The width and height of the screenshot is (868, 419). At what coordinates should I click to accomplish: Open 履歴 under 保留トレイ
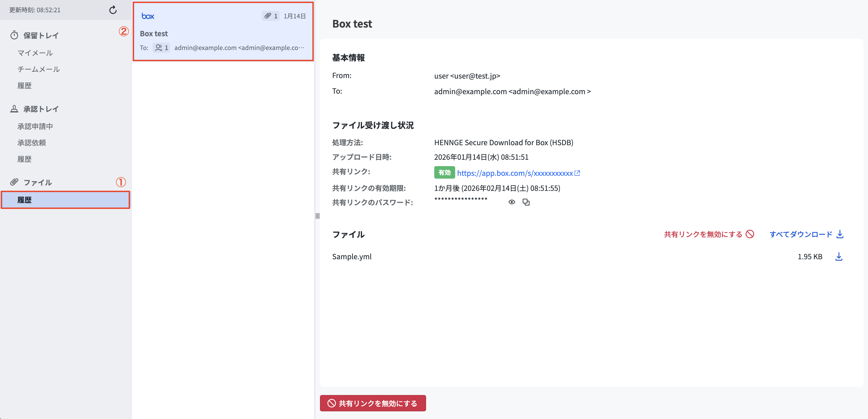[x=24, y=86]
